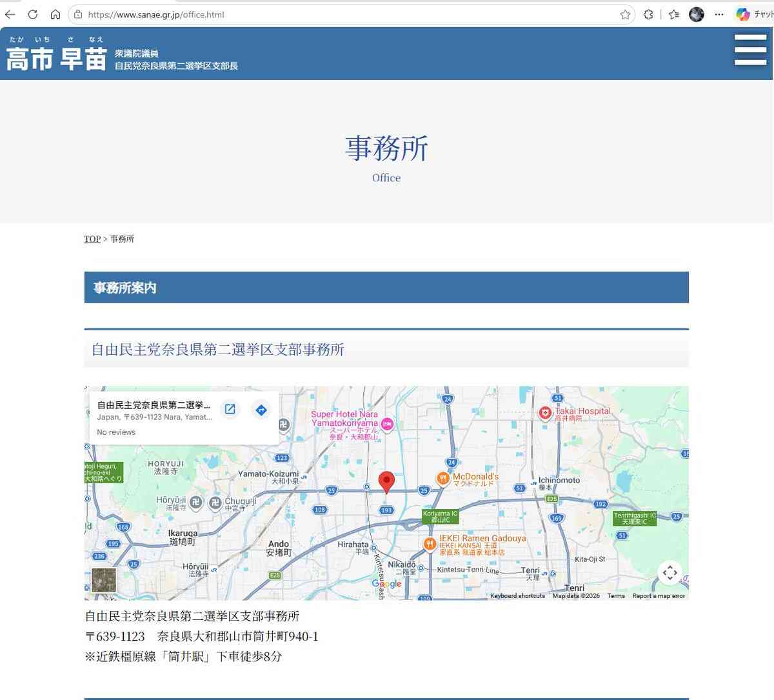Open the browser profile avatar
This screenshot has height=700, width=774.
click(697, 14)
